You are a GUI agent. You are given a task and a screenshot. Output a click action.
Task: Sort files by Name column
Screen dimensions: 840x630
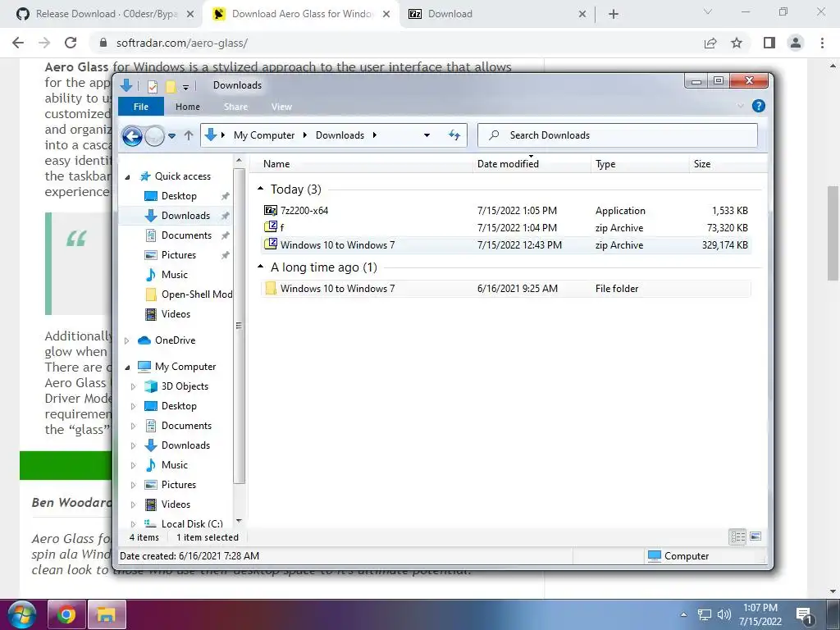point(362,164)
